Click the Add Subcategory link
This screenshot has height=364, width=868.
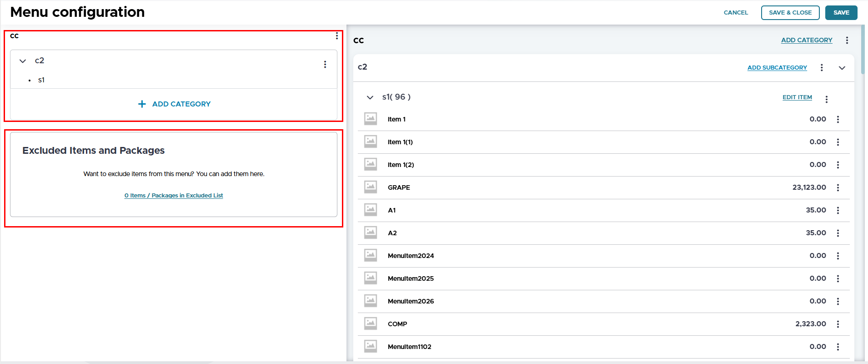point(777,68)
